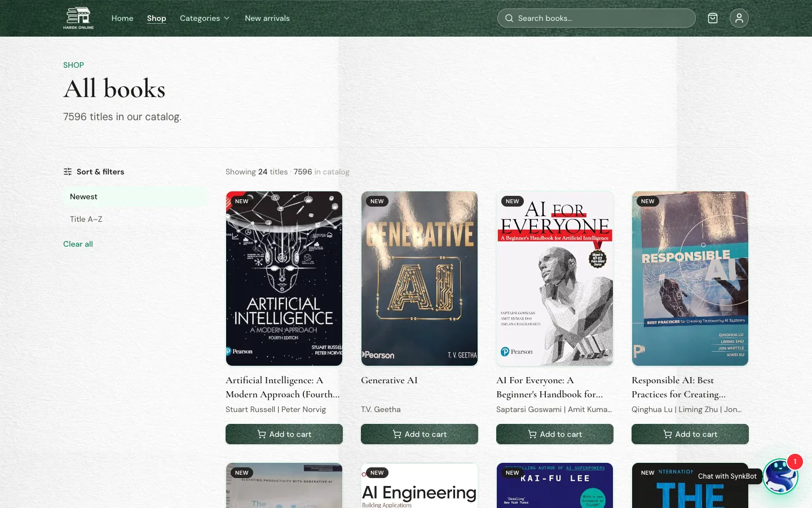
Task: Click the Harek Online logo
Action: tap(78, 18)
